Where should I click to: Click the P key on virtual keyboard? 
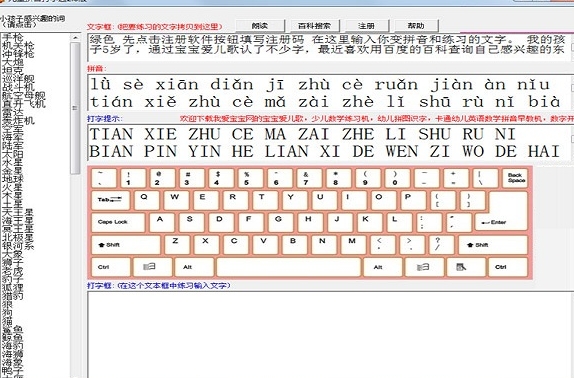click(413, 200)
